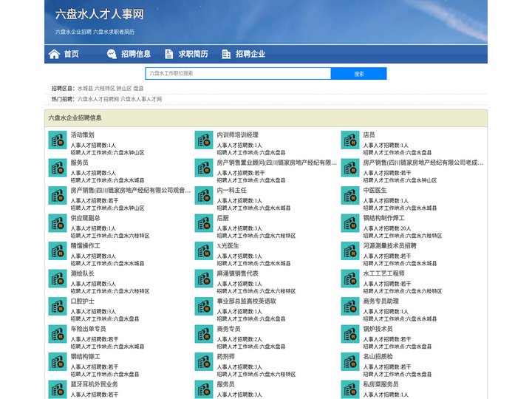Click the job icon beside 口腔护士
This screenshot has height=399, width=532.
coord(58,307)
